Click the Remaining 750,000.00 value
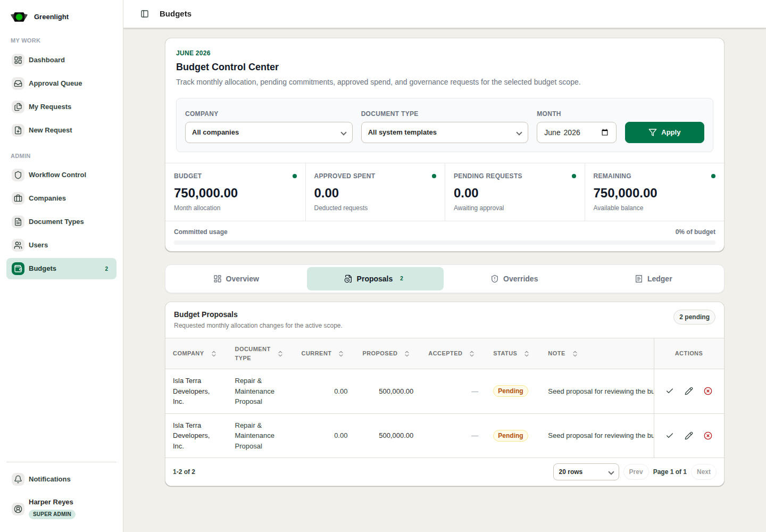This screenshot has height=532, width=766. point(625,193)
